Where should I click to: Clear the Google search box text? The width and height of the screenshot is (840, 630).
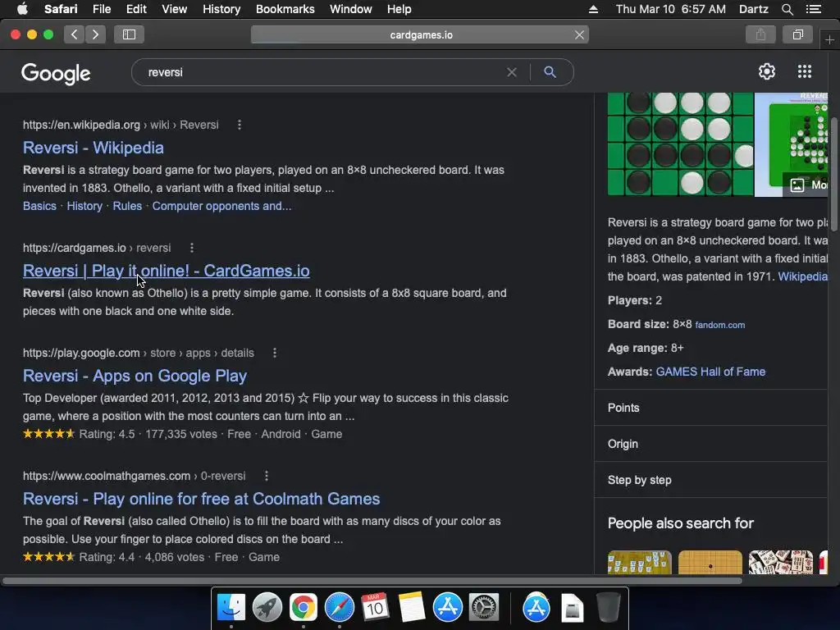pyautogui.click(x=512, y=72)
